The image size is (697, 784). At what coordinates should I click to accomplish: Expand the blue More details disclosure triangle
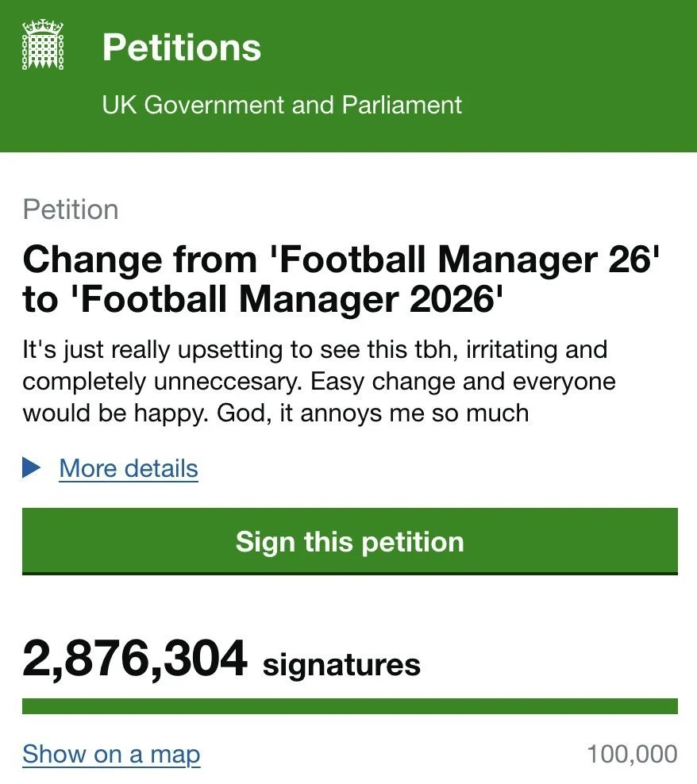coord(32,468)
